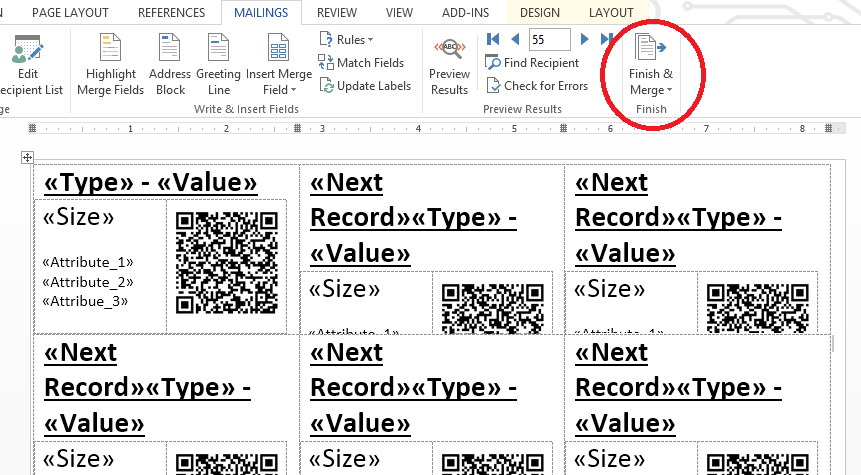This screenshot has height=475, width=861.
Task: Expand the Insert Merge Field dropdown arrow
Action: (x=293, y=90)
